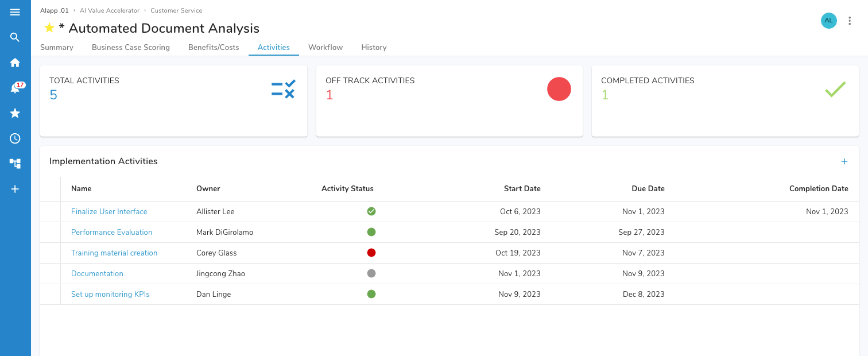868x356 pixels.
Task: Click the Completed Activities checkmark icon
Action: [x=835, y=89]
